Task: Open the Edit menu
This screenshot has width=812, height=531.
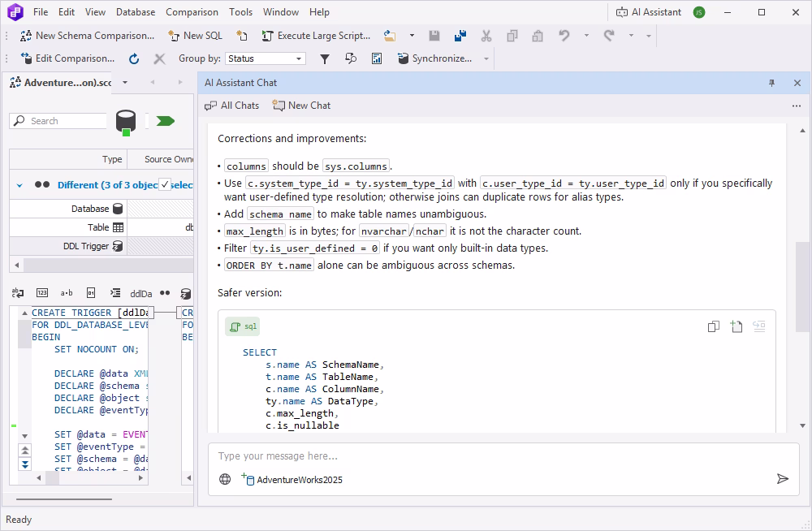Action: 67,12
